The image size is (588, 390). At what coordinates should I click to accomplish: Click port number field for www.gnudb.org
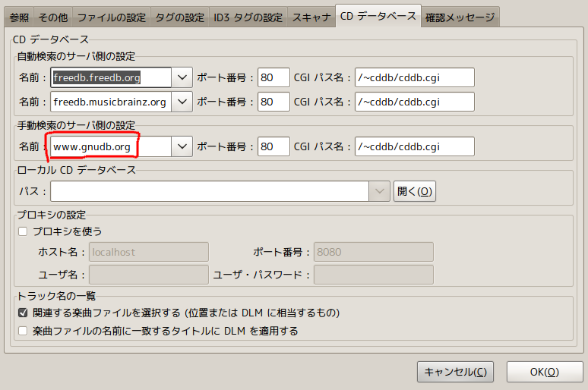273,146
